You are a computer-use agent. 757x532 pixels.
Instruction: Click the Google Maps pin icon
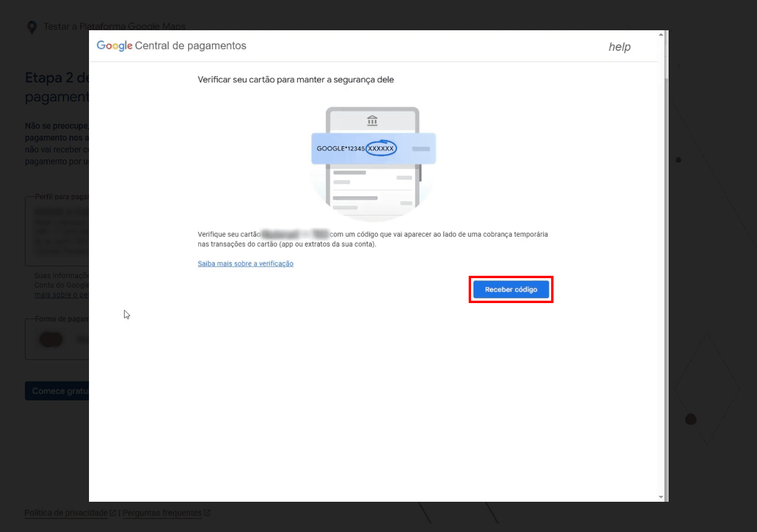[x=31, y=27]
